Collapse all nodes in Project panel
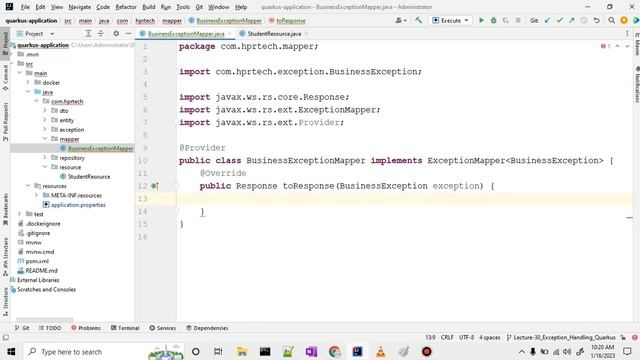The width and height of the screenshot is (640, 360). point(100,33)
